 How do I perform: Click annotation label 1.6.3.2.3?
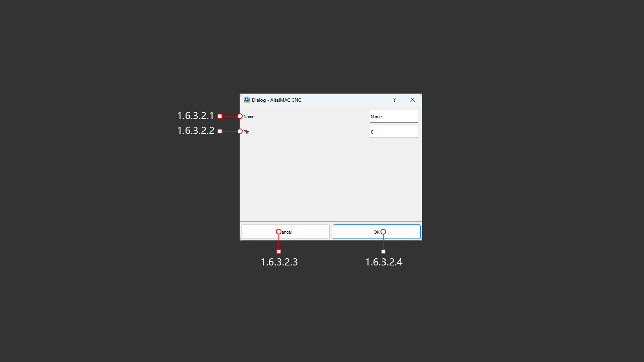coord(279,262)
